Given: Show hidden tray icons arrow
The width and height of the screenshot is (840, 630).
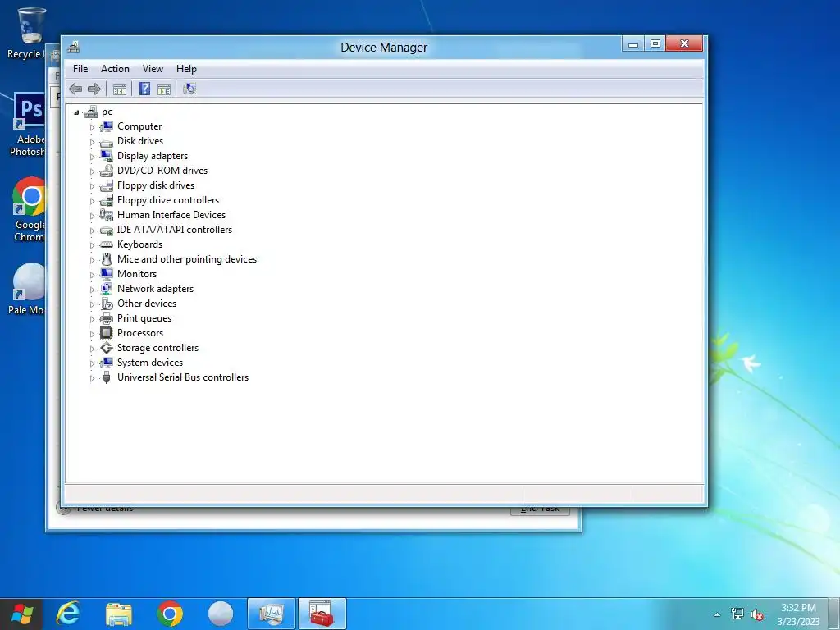Looking at the screenshot, I should tap(717, 615).
